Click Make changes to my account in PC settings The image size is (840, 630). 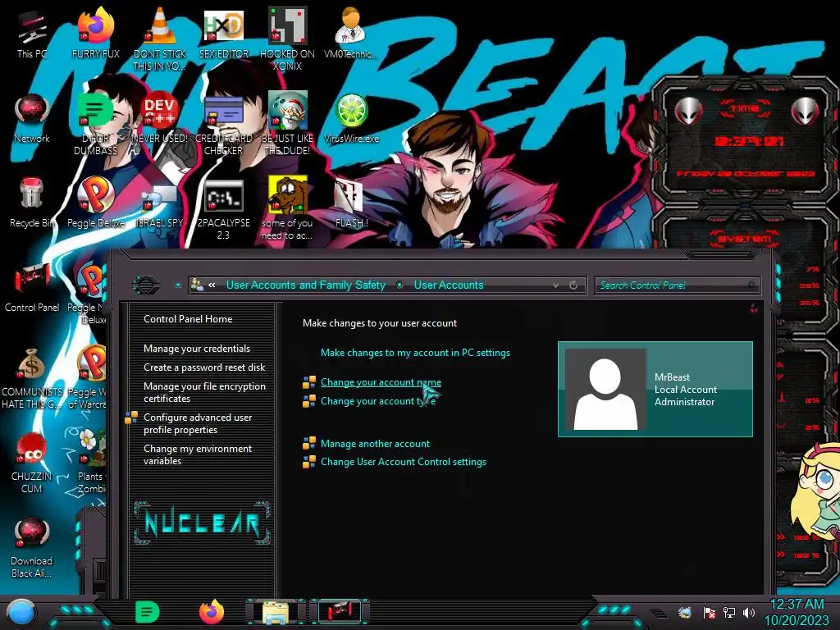(415, 353)
